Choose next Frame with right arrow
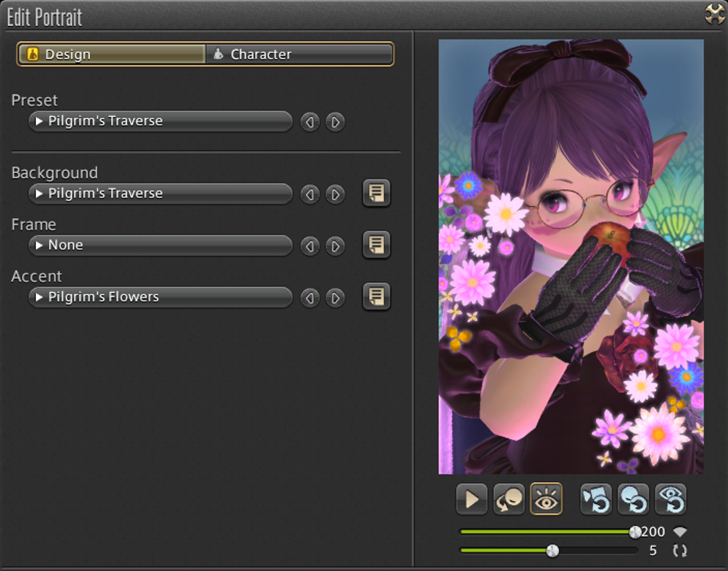 (x=335, y=246)
